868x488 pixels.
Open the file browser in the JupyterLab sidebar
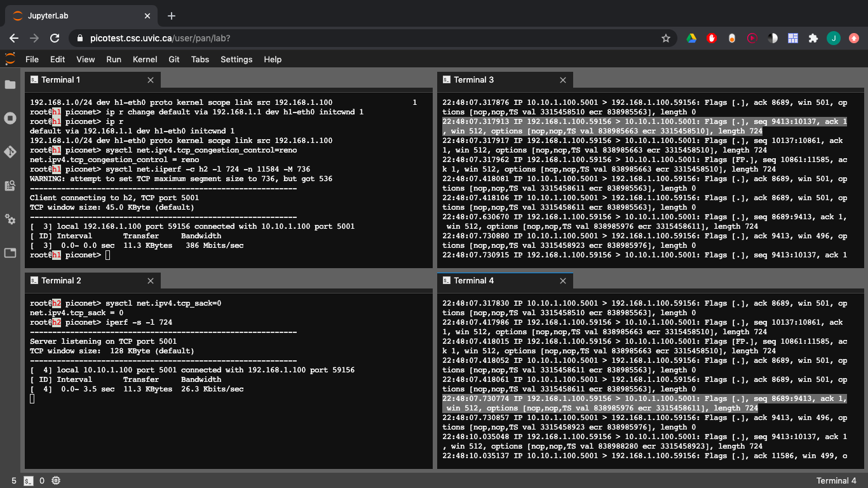10,83
